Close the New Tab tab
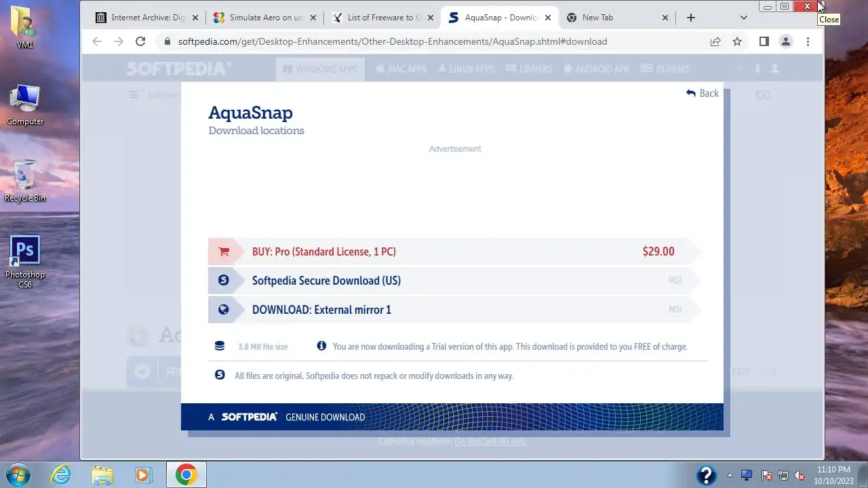Viewport: 868px width, 488px height. pos(665,18)
